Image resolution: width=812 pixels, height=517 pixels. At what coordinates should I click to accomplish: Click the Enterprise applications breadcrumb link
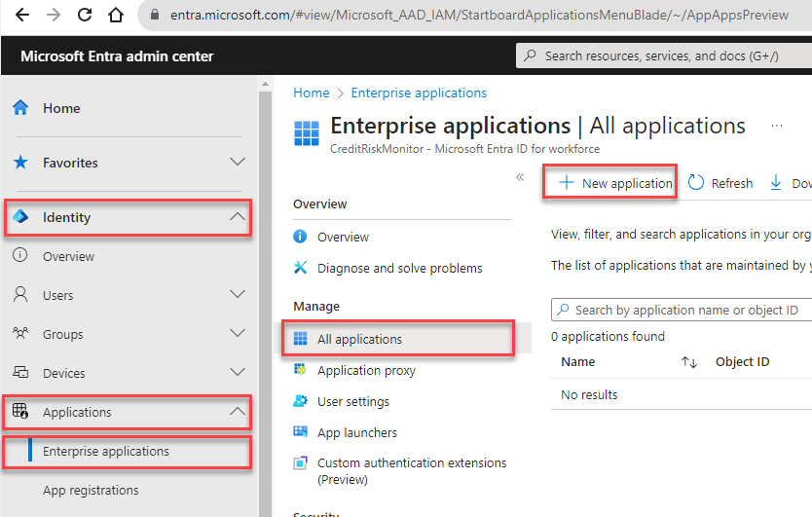[419, 92]
